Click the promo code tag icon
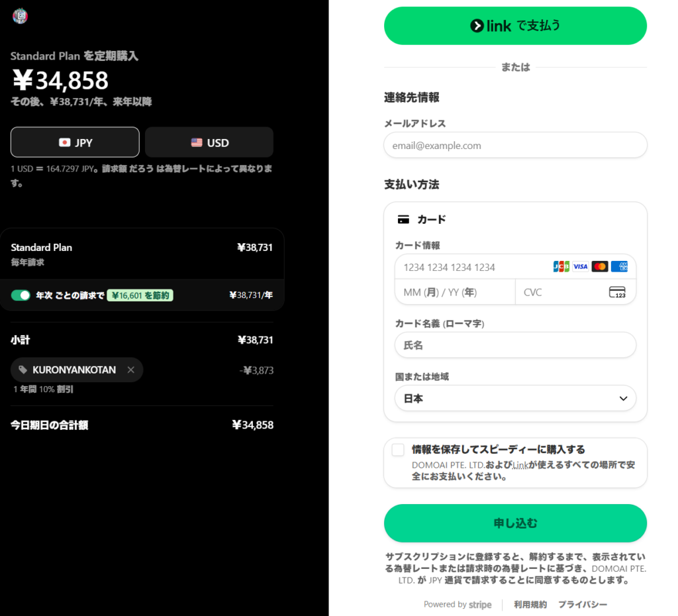 tap(23, 370)
